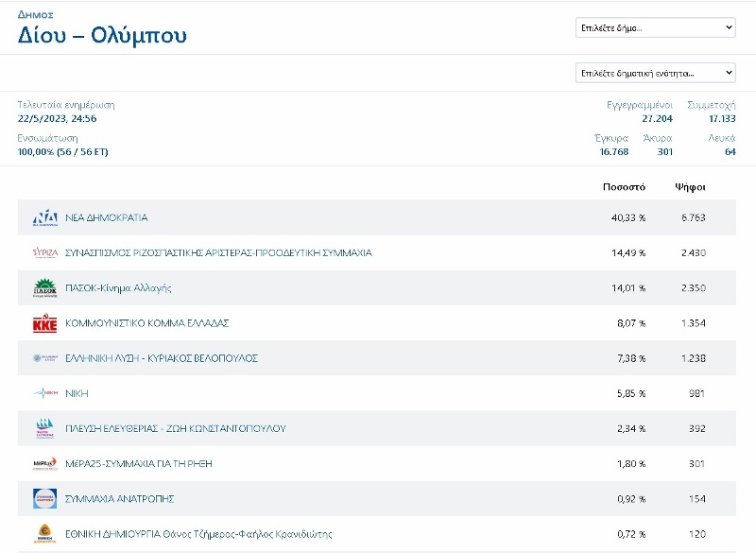
Task: Open the 'Επιλέξτε δήμο...' dropdown
Action: click(655, 28)
